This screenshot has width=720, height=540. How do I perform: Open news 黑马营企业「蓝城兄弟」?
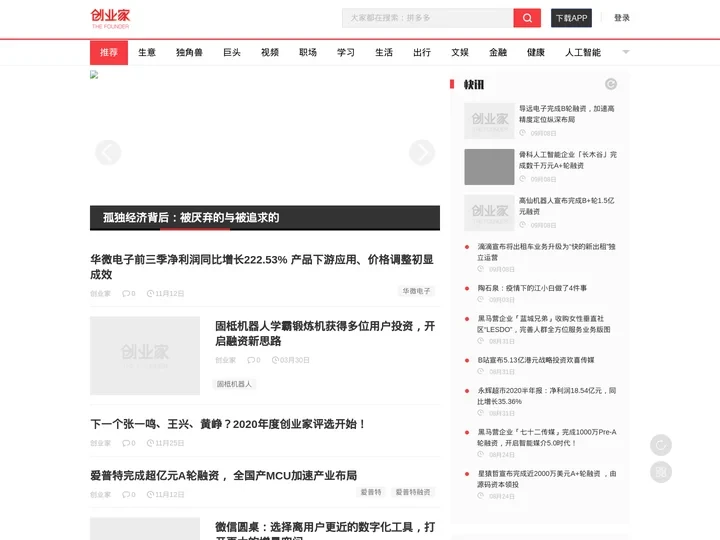(544, 324)
